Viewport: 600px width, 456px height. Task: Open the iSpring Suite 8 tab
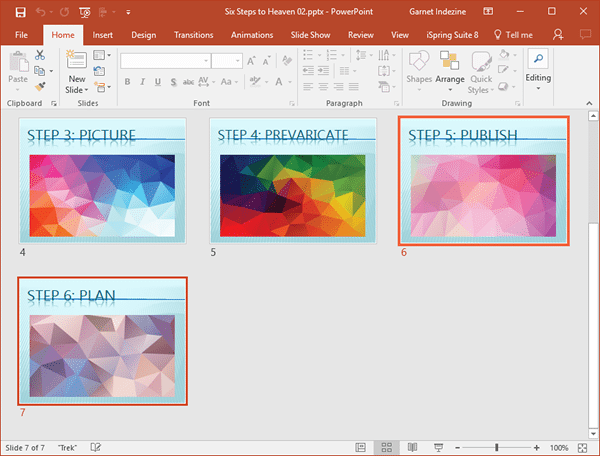pyautogui.click(x=452, y=35)
